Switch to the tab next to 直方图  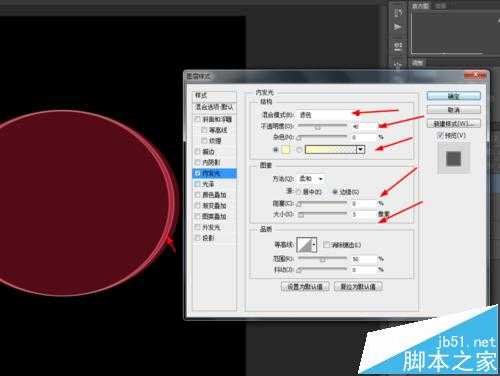[x=441, y=6]
